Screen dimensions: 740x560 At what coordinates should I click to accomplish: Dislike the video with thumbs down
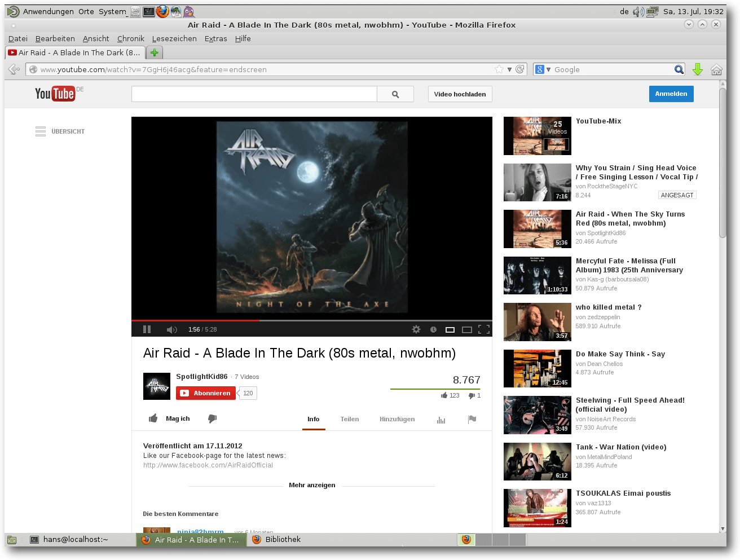pos(212,418)
